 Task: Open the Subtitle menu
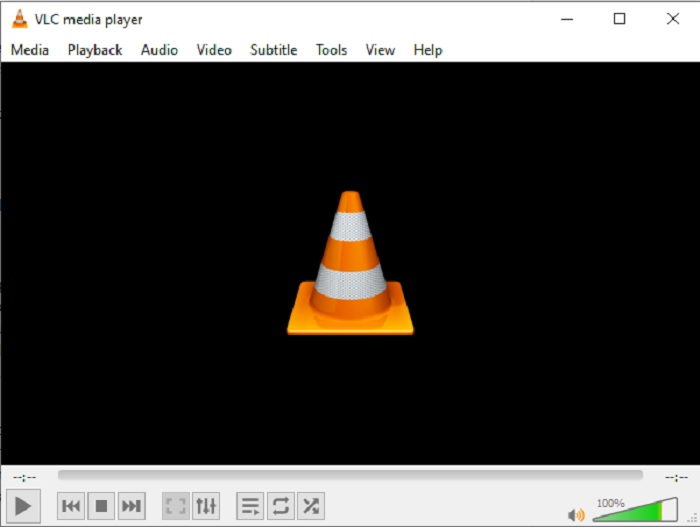pyautogui.click(x=273, y=50)
